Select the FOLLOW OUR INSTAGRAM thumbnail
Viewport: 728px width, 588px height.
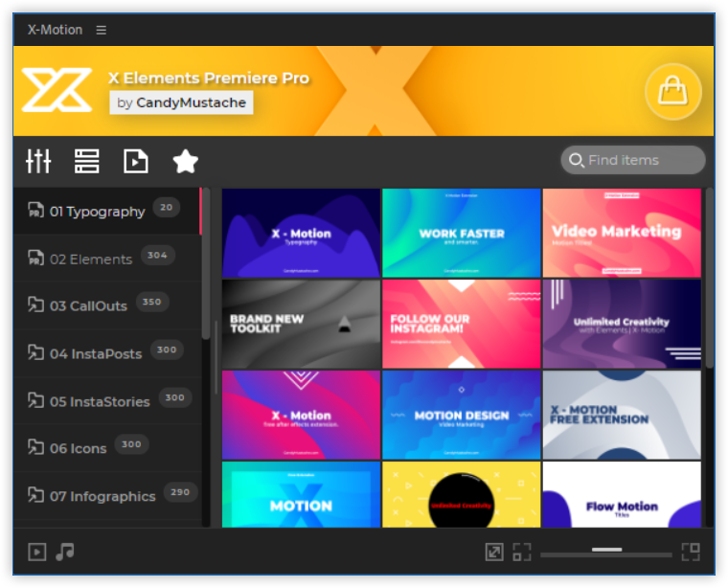(x=462, y=324)
